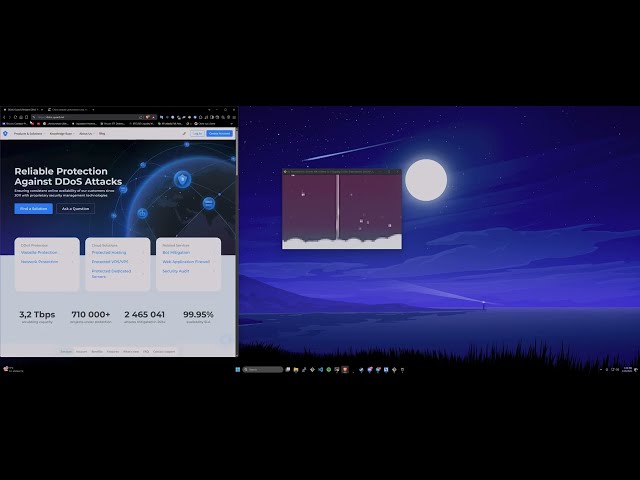The width and height of the screenshot is (640, 480).
Task: Click the pencil edit icon in site header
Action: tap(184, 133)
